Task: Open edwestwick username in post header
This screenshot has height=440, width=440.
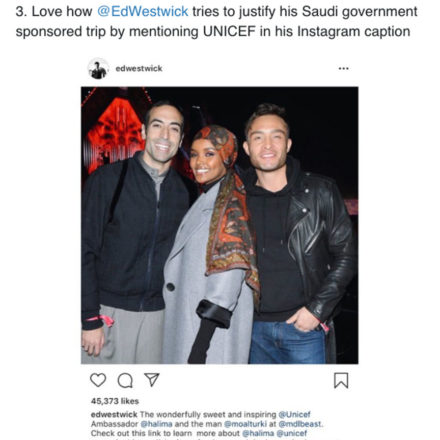Action: 139,68
